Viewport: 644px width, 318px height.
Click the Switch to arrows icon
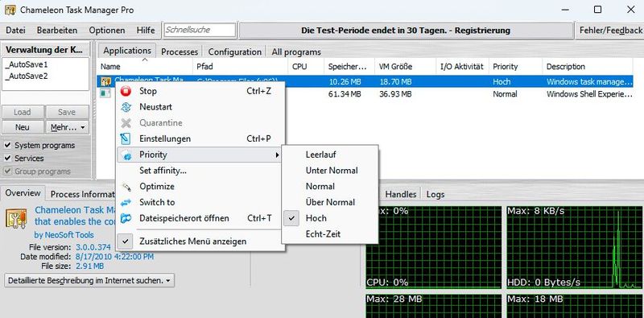(x=126, y=203)
